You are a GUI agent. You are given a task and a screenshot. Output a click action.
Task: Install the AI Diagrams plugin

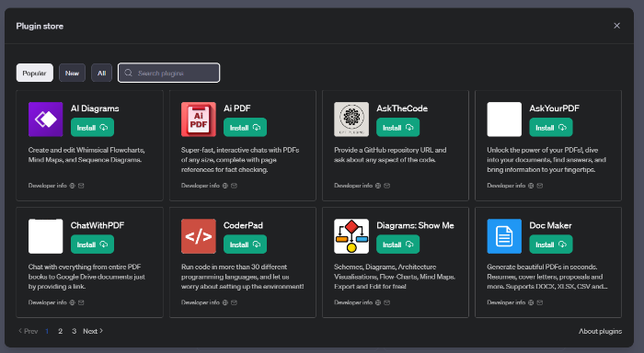92,128
